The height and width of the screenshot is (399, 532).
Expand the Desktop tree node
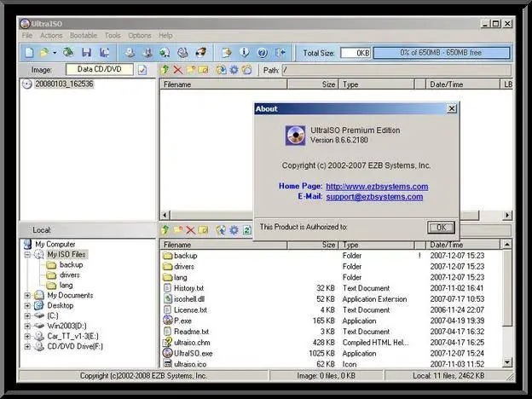pos(27,305)
